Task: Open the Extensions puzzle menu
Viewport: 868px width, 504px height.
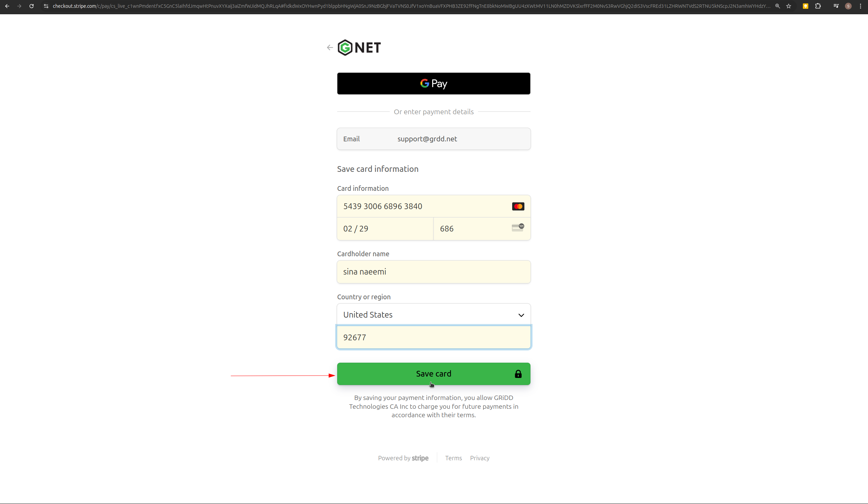Action: click(x=818, y=6)
